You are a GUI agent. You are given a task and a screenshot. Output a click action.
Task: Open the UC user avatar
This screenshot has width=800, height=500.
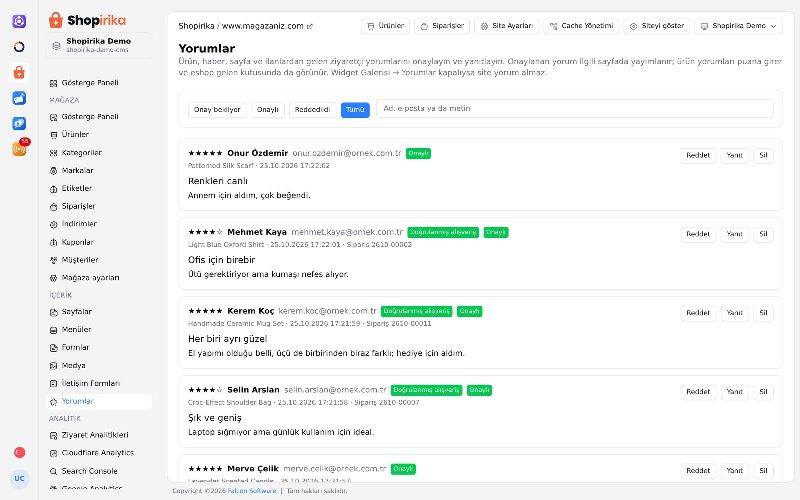19,479
